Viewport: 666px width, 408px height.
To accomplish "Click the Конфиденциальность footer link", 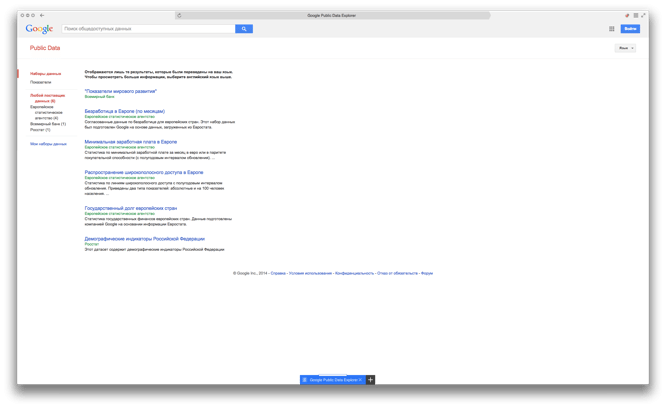I will click(x=355, y=273).
